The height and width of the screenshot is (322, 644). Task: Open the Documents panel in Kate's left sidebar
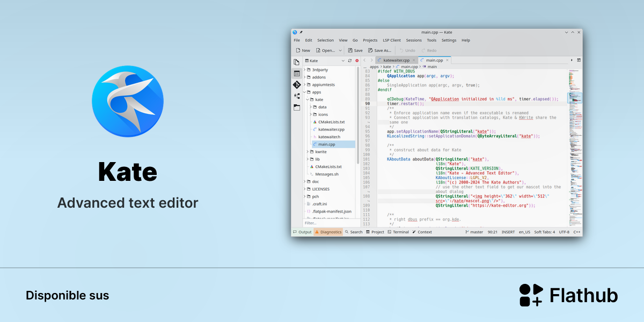click(x=297, y=62)
